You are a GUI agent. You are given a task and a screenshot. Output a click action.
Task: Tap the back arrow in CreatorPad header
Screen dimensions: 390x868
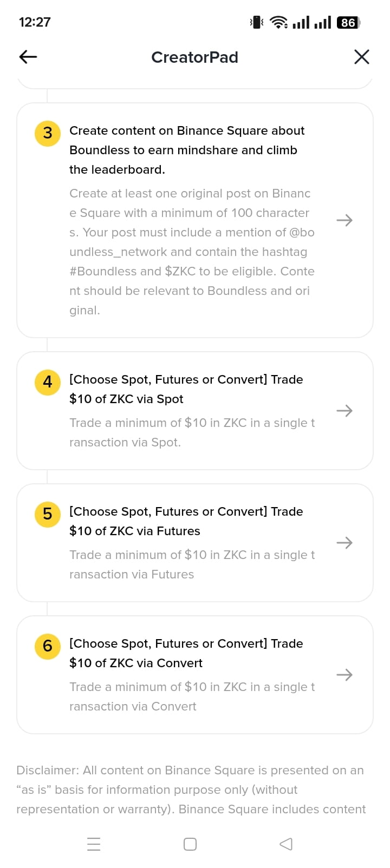(x=28, y=57)
